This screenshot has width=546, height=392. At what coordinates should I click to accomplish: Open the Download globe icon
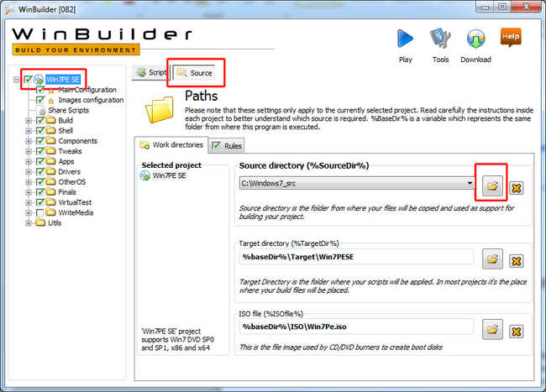[475, 39]
